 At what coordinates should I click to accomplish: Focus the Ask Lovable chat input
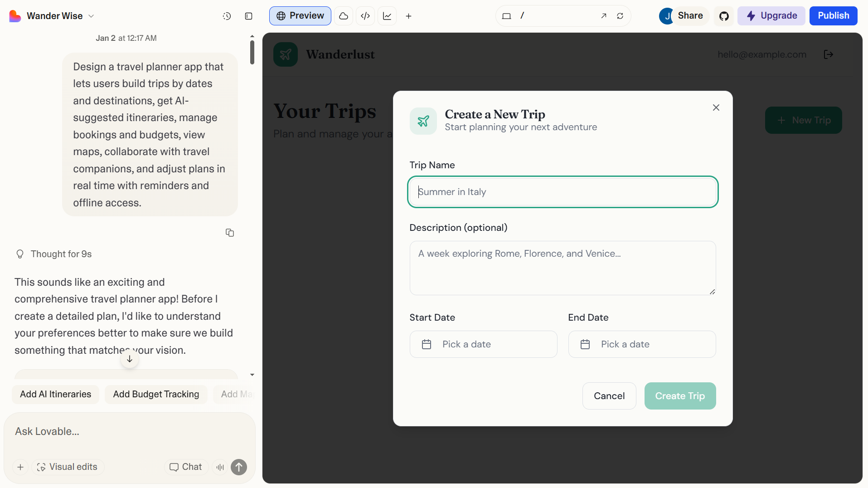pyautogui.click(x=129, y=431)
